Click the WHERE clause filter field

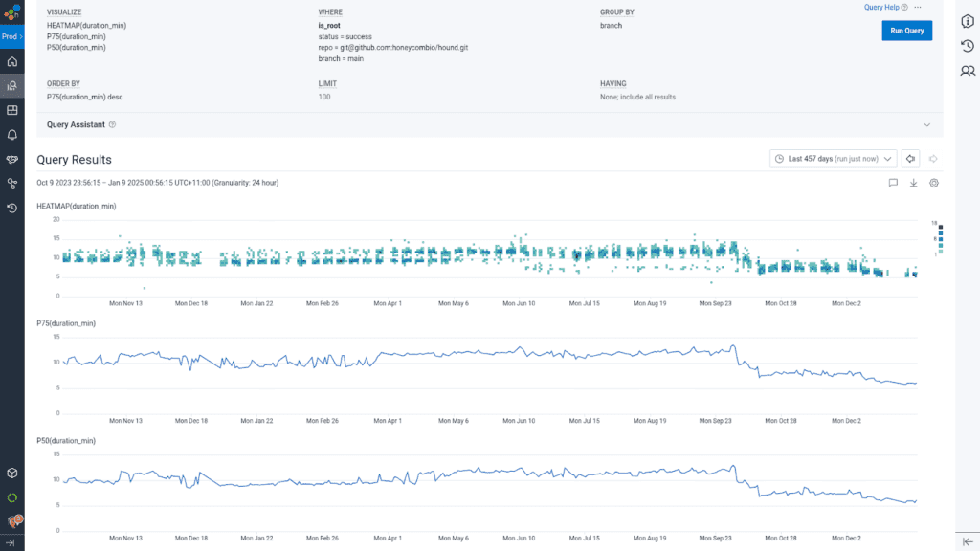[392, 42]
